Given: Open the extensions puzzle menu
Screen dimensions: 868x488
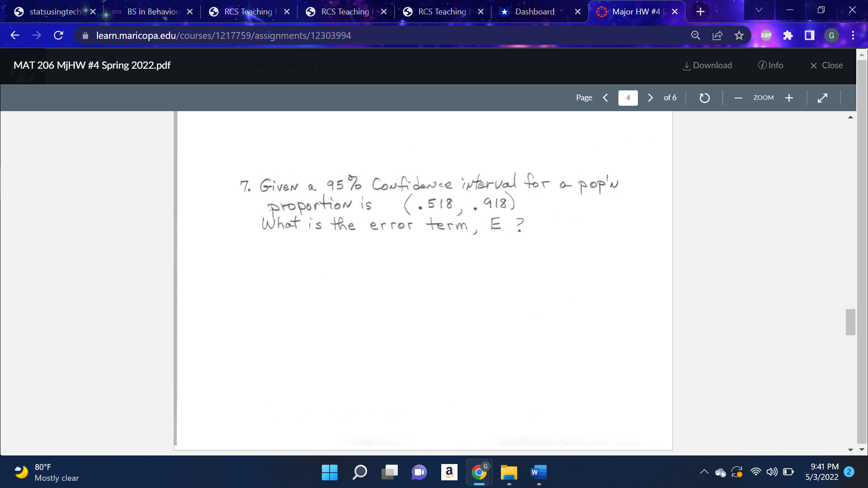Looking at the screenshot, I should pyautogui.click(x=788, y=35).
